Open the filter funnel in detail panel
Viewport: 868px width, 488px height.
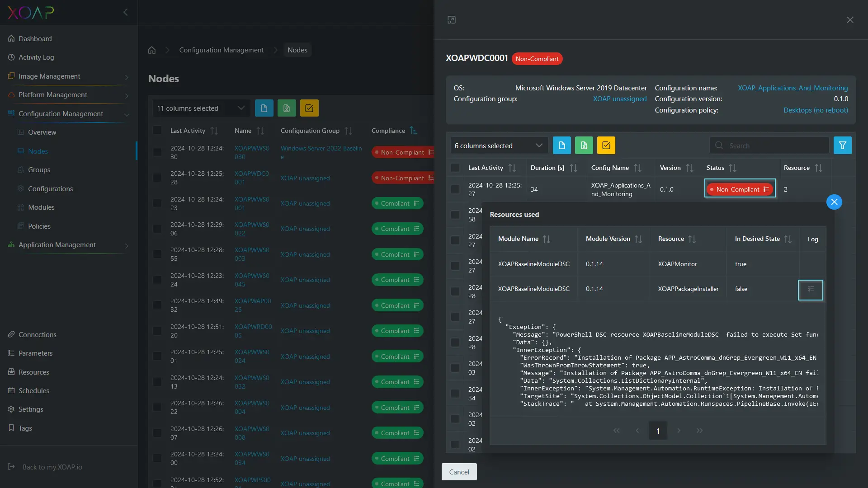tap(843, 145)
